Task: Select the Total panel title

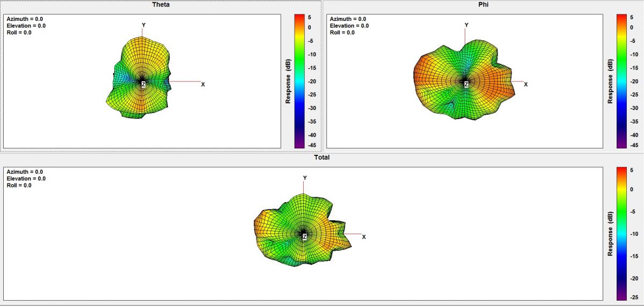Action: click(x=322, y=158)
